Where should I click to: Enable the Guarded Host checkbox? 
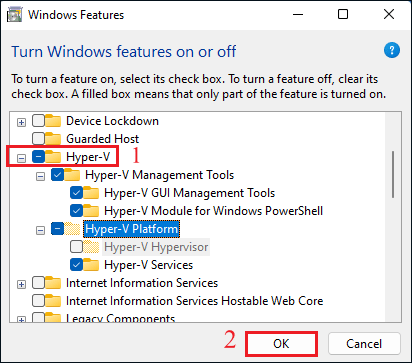click(38, 139)
